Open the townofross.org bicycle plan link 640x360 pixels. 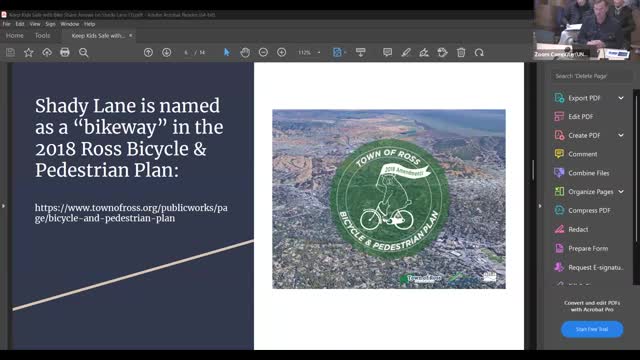[x=131, y=213]
